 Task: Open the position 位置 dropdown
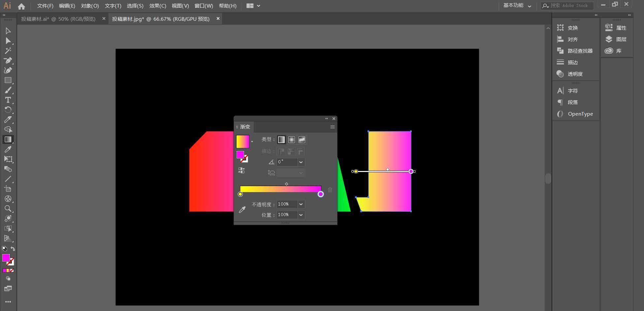tap(301, 215)
